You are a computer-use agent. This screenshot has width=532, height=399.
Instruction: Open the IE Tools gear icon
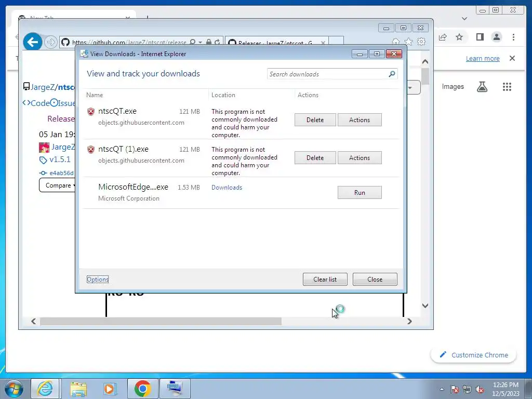pyautogui.click(x=421, y=42)
